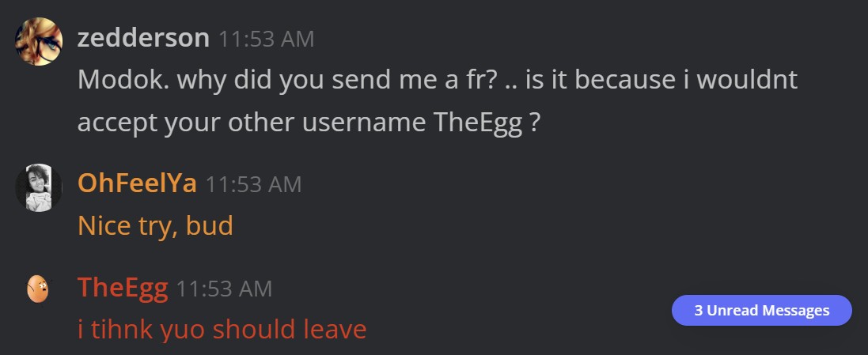The image size is (868, 355).
Task: Click the "i tihnk yuo should leave" message
Action: (222, 330)
